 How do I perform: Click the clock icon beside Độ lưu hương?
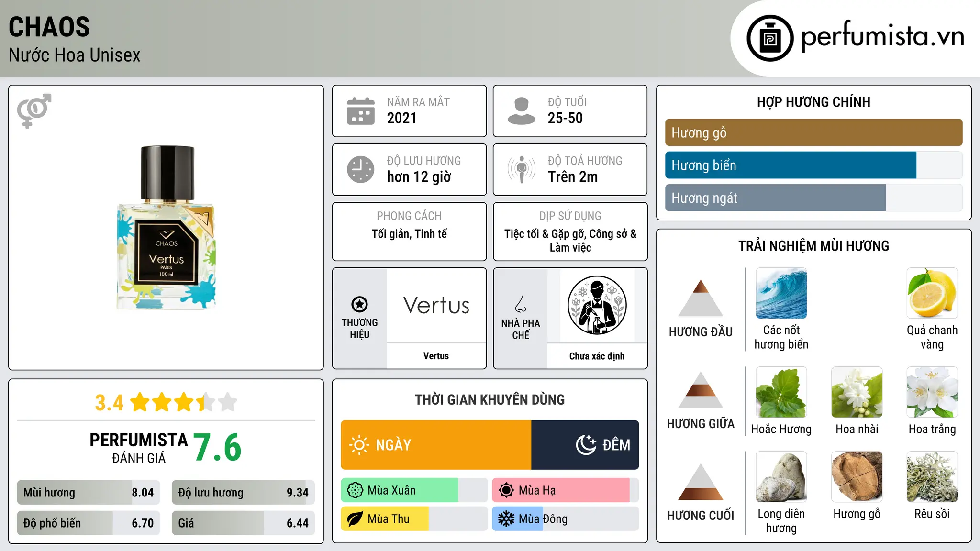coord(361,169)
